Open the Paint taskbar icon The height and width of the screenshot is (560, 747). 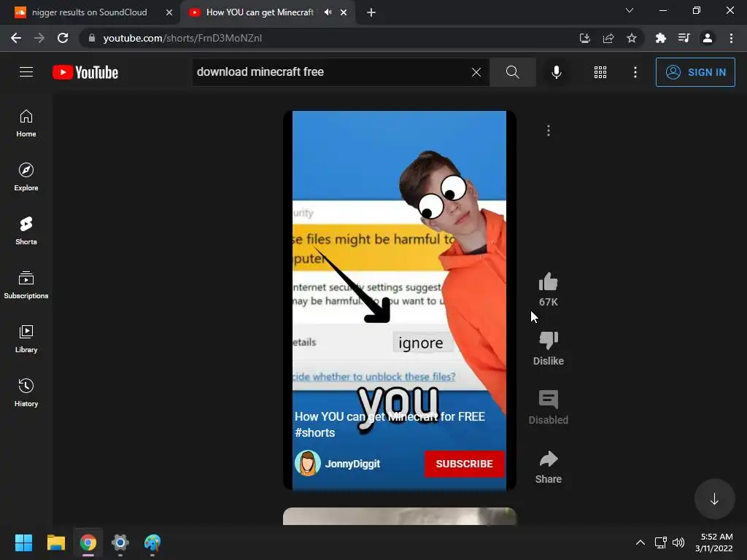tap(152, 542)
